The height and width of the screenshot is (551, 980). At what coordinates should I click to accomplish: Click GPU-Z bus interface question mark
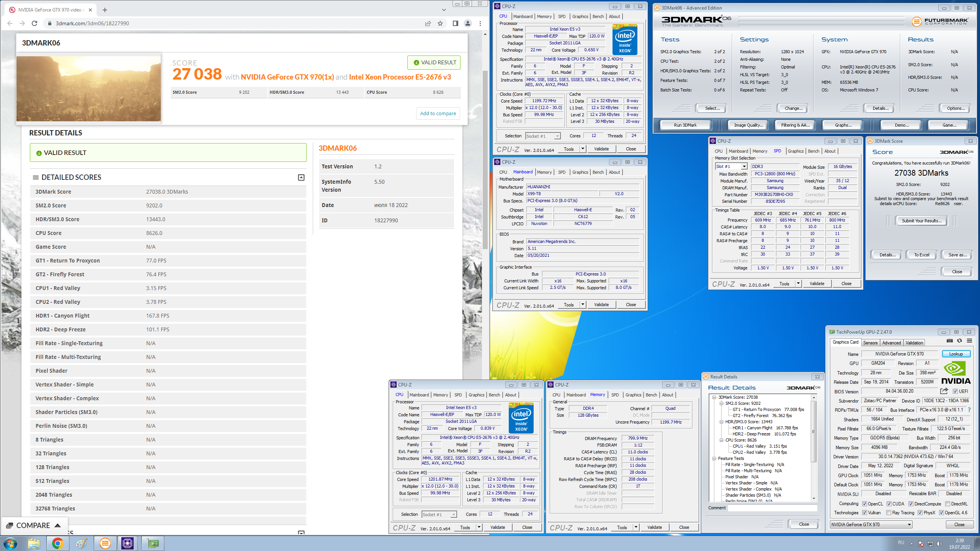click(969, 410)
